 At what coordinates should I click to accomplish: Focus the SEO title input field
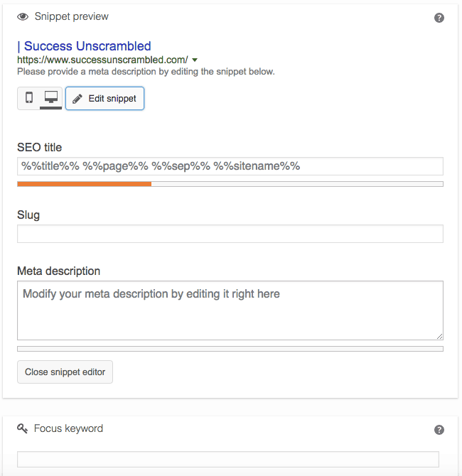click(230, 166)
